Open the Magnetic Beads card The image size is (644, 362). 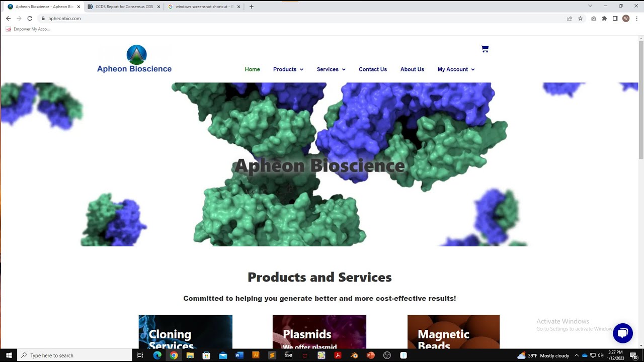pos(453,332)
